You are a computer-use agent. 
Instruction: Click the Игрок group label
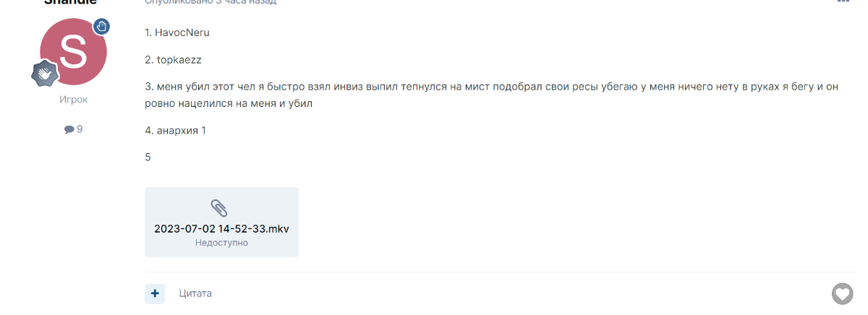pos(73,100)
